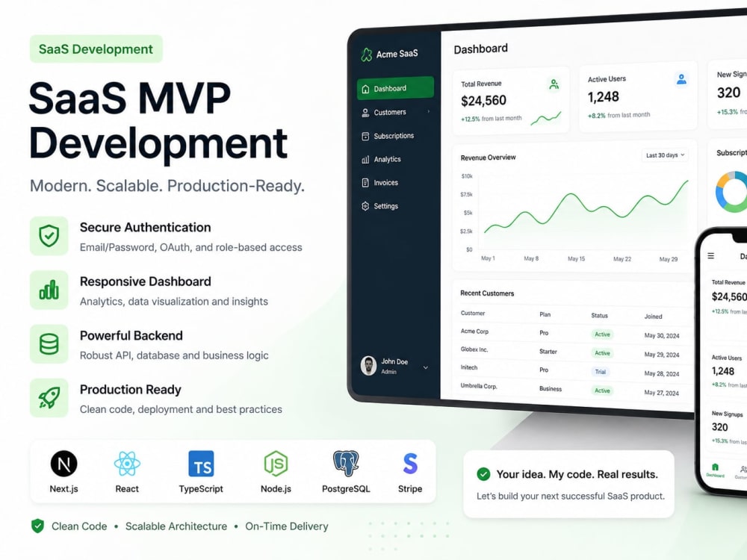Go to Subscriptions in the sidebar
Screen dimensions: 747x560
point(395,136)
